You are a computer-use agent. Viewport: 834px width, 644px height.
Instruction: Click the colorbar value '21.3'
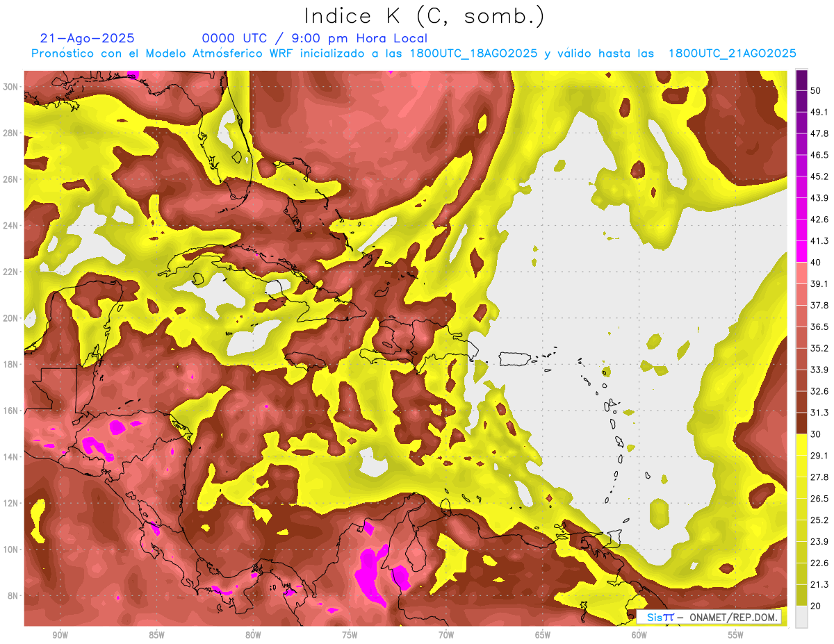pos(819,584)
